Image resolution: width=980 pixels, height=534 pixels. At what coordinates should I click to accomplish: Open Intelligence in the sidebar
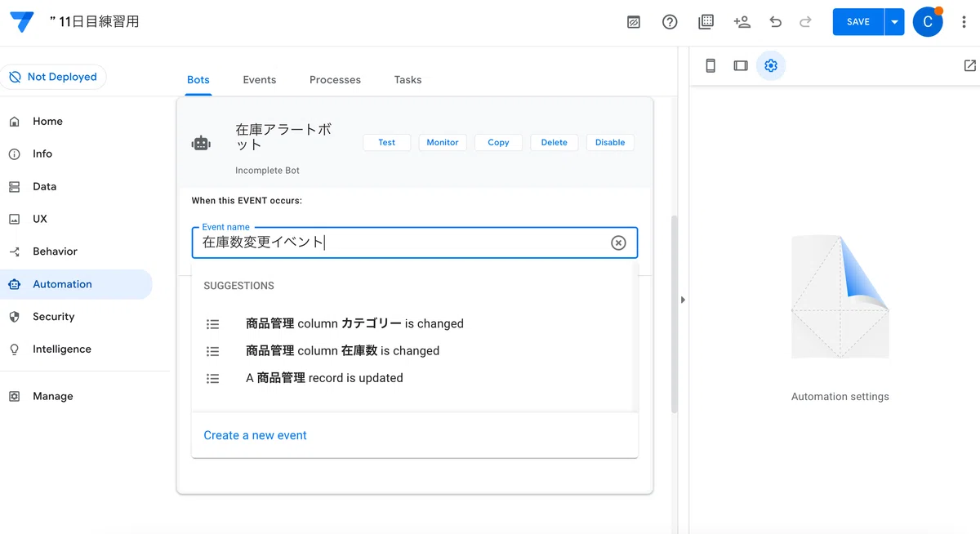pos(76,349)
